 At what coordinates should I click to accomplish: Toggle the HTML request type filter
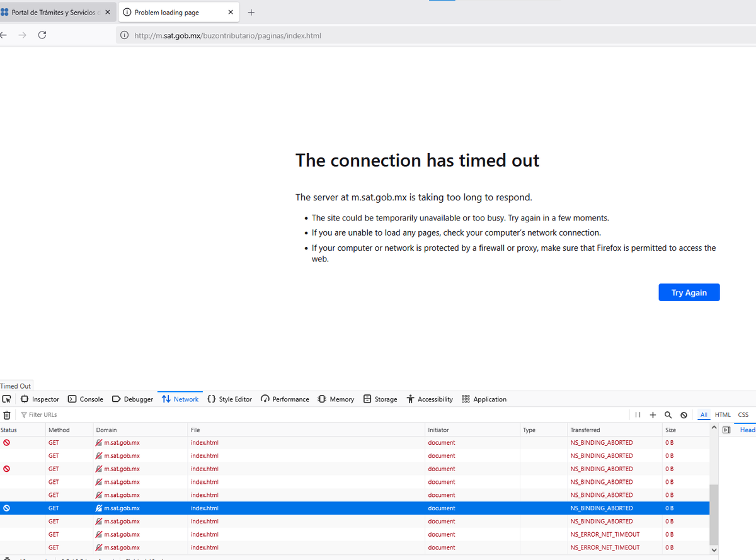point(723,415)
